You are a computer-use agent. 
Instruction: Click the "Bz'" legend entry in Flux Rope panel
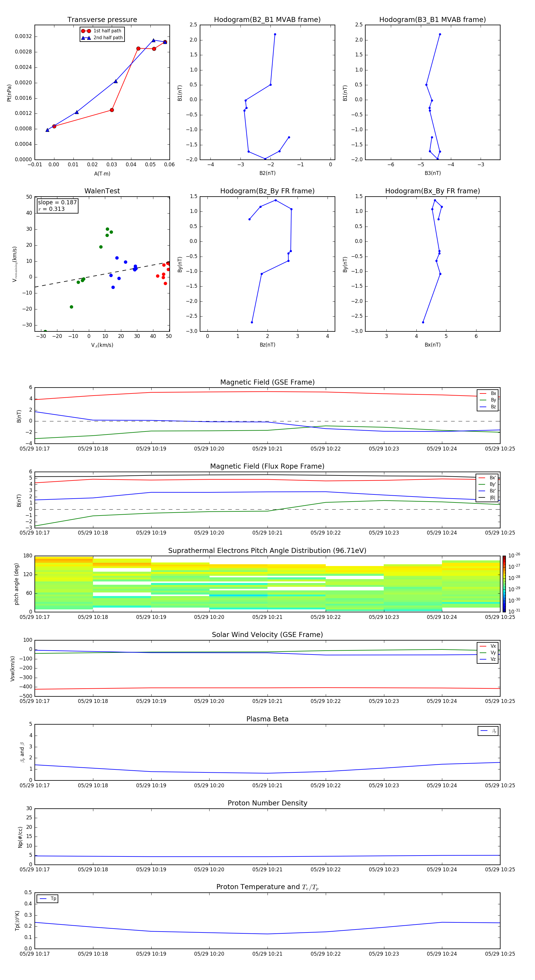(487, 491)
